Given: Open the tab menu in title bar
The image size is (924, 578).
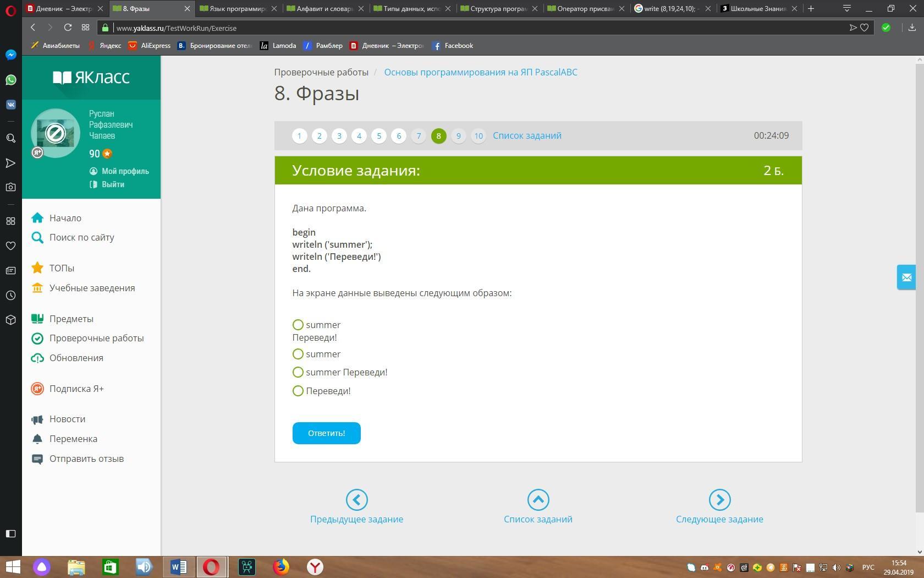Looking at the screenshot, I should tap(847, 8).
